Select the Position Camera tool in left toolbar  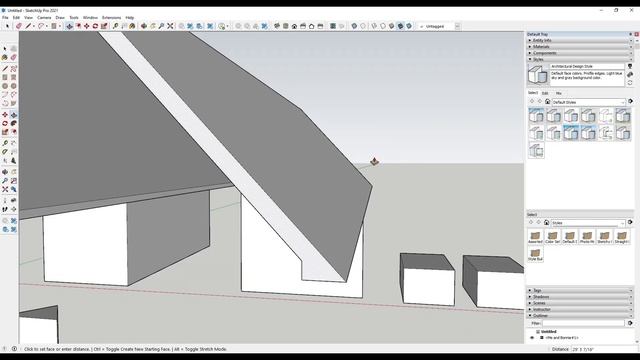pyautogui.click(x=5, y=200)
